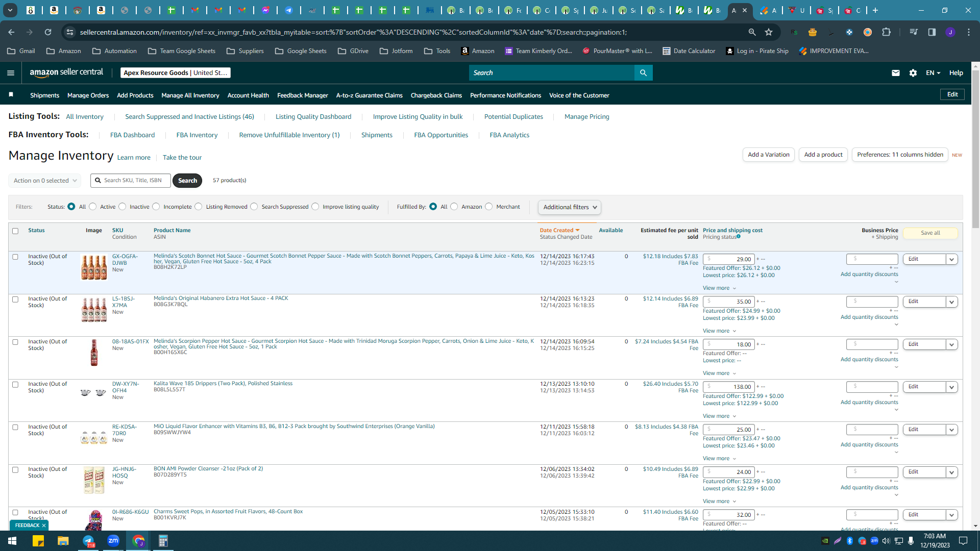Open the Seller Central hamburger menu

click(10, 73)
